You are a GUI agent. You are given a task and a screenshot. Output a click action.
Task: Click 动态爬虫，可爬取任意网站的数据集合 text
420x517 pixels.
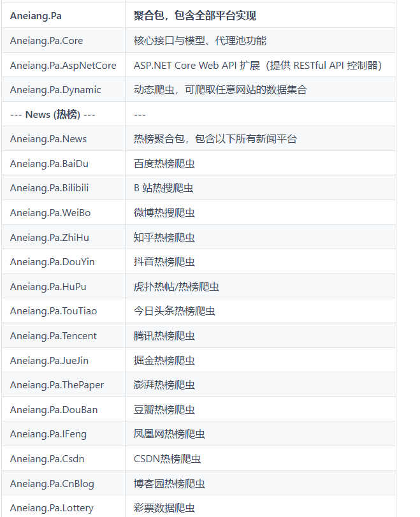(x=221, y=90)
